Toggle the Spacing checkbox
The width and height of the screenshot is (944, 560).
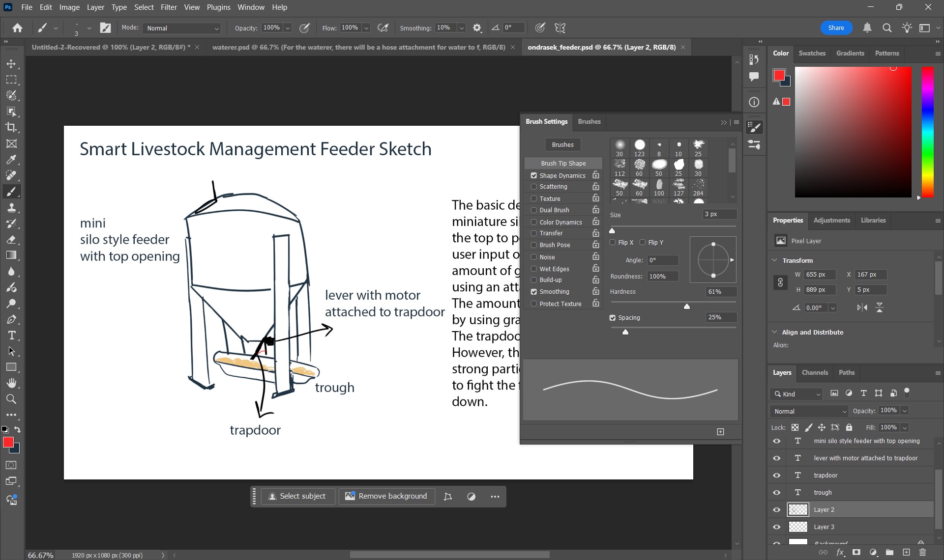pyautogui.click(x=613, y=318)
